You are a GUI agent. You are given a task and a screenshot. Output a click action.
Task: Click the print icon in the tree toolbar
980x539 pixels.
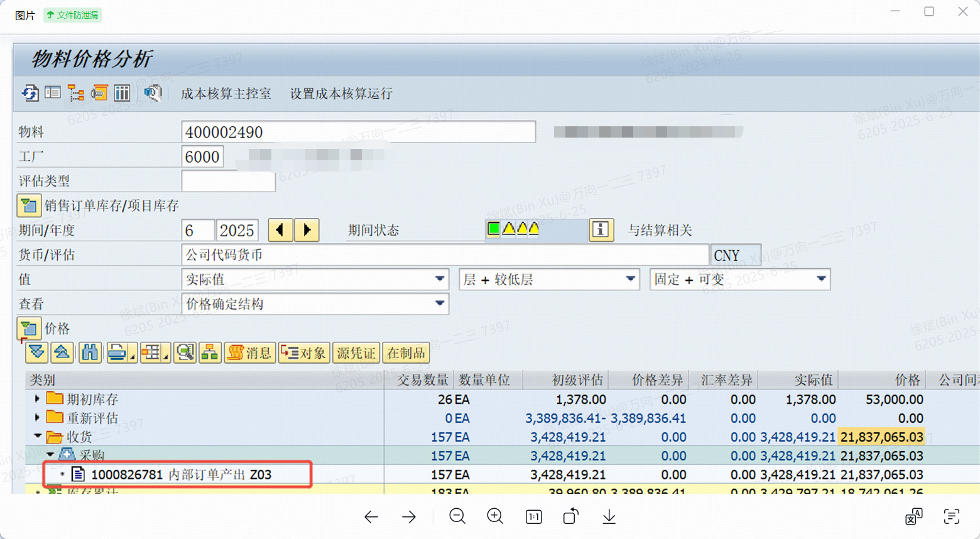click(x=117, y=352)
